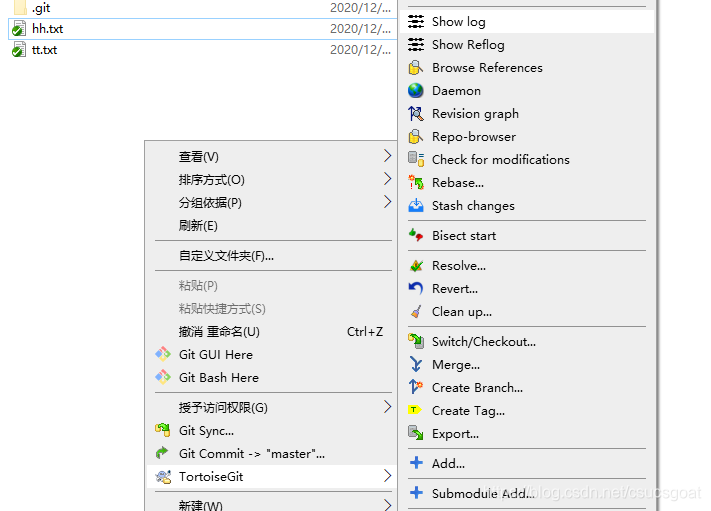Select the hh.txt file name
711x511 pixels.
48,29
